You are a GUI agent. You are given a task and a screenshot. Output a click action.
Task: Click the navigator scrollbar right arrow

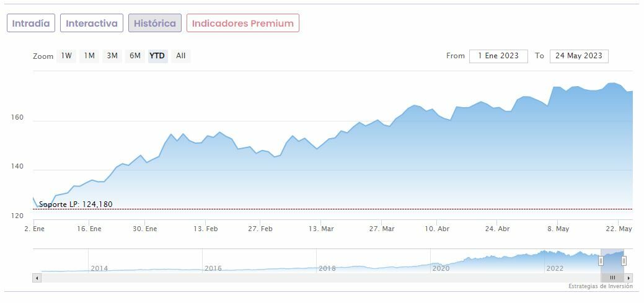[629, 278]
